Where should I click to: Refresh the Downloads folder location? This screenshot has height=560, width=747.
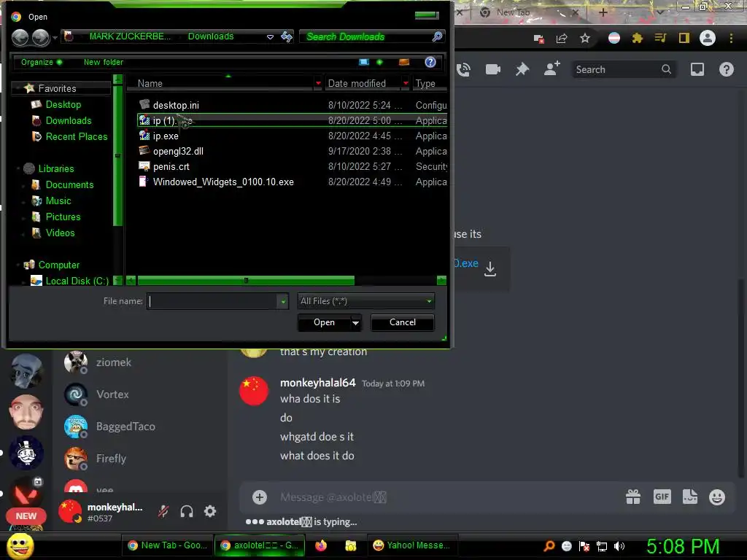(286, 36)
